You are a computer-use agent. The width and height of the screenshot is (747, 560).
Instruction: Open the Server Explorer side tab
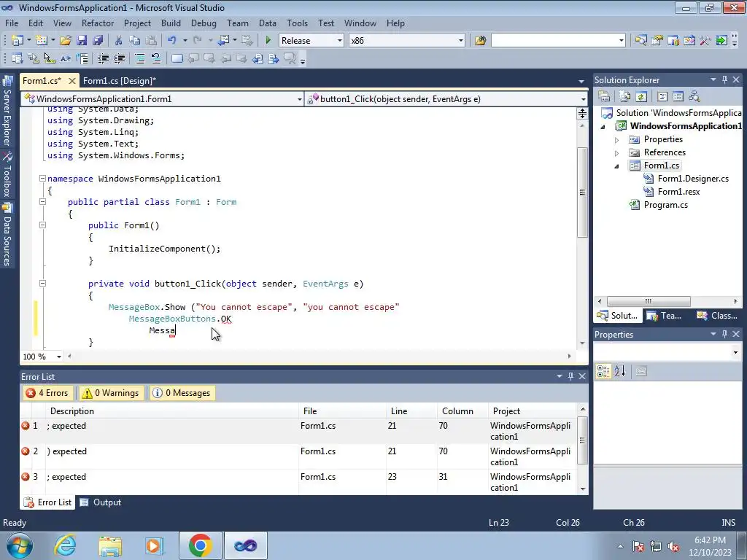(7, 112)
